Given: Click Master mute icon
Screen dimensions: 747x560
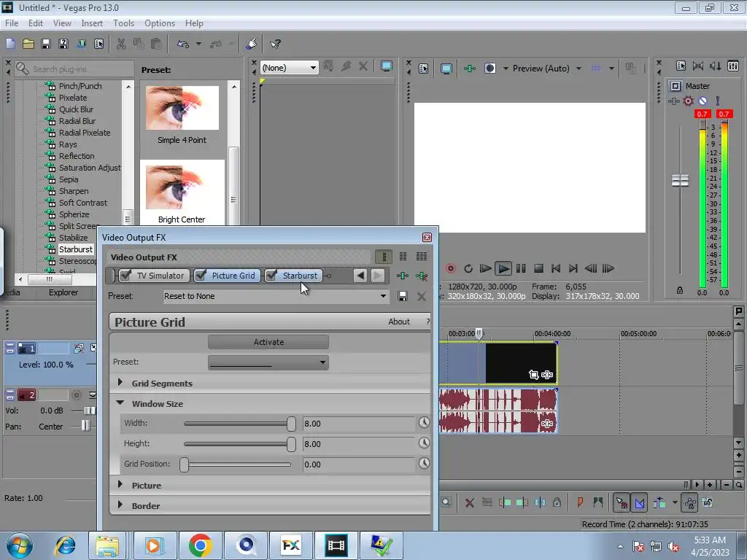Looking at the screenshot, I should (703, 101).
